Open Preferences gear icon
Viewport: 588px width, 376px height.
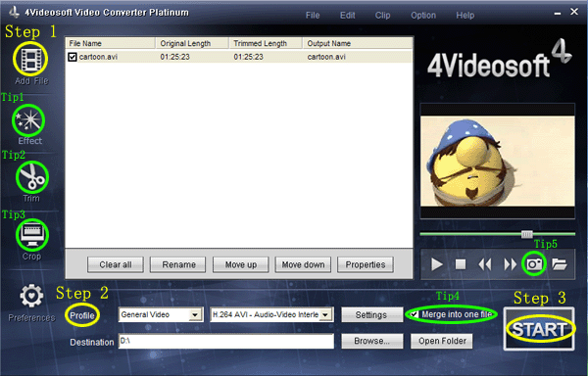[x=31, y=297]
